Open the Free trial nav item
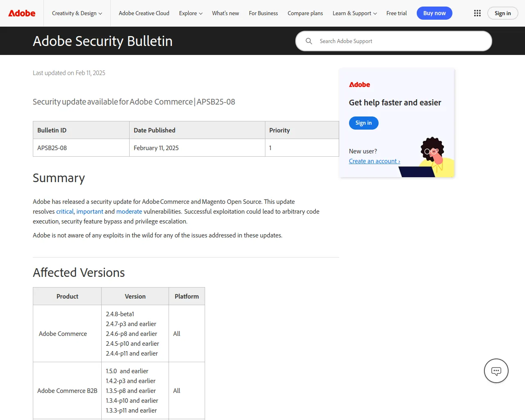 click(x=397, y=13)
